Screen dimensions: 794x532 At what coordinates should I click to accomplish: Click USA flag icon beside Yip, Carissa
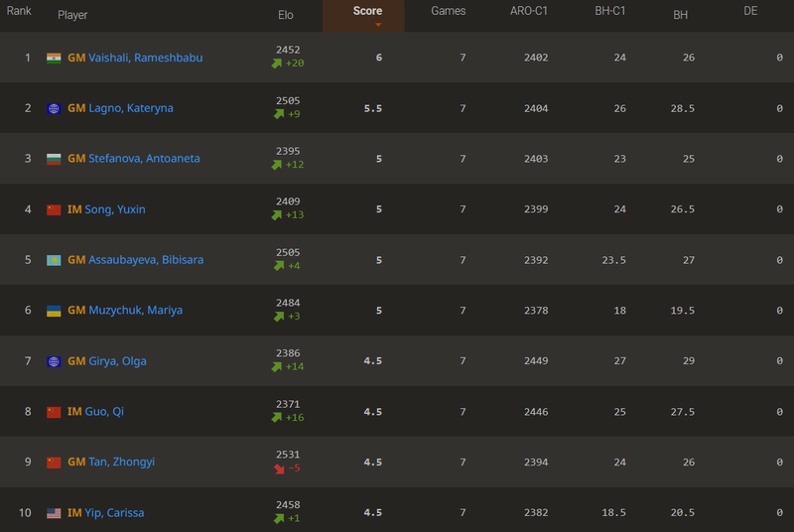coord(54,513)
